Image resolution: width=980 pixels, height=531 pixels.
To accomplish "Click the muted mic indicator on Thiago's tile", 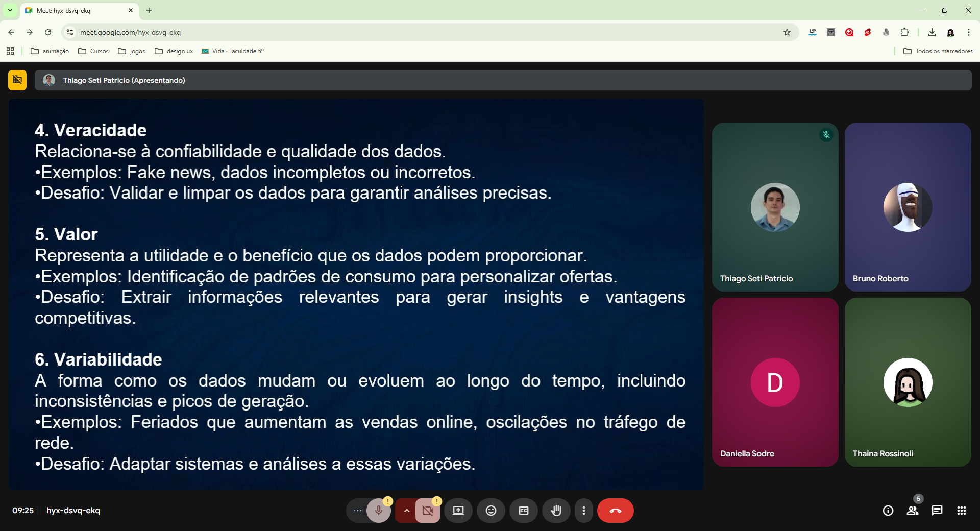I will pos(826,135).
